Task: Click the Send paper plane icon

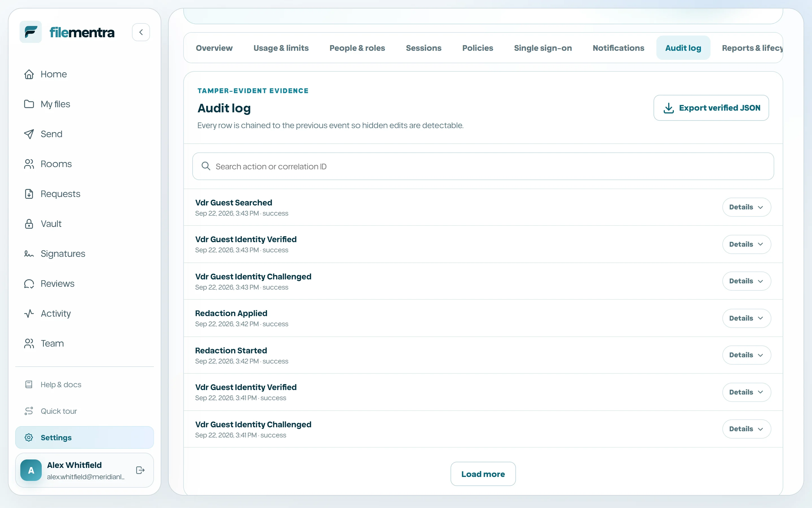Action: [29, 134]
